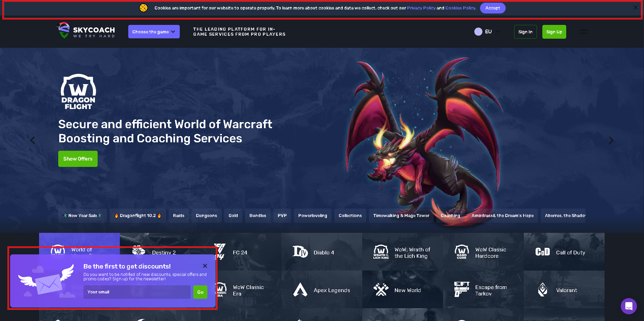
Task: Open the hamburger menu icon
Action: pos(583,32)
